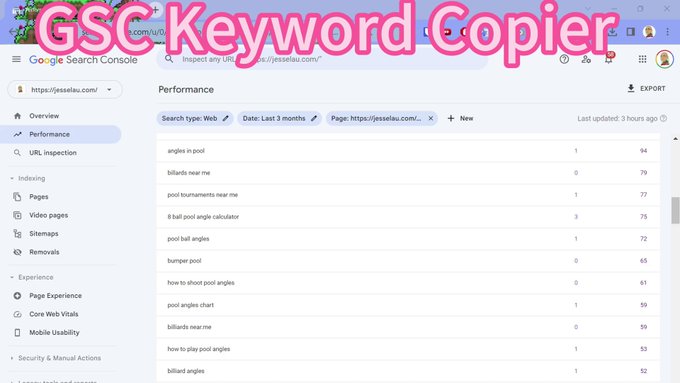The width and height of the screenshot is (680, 383).
Task: Select 'billiards near me' query row
Action: point(408,327)
